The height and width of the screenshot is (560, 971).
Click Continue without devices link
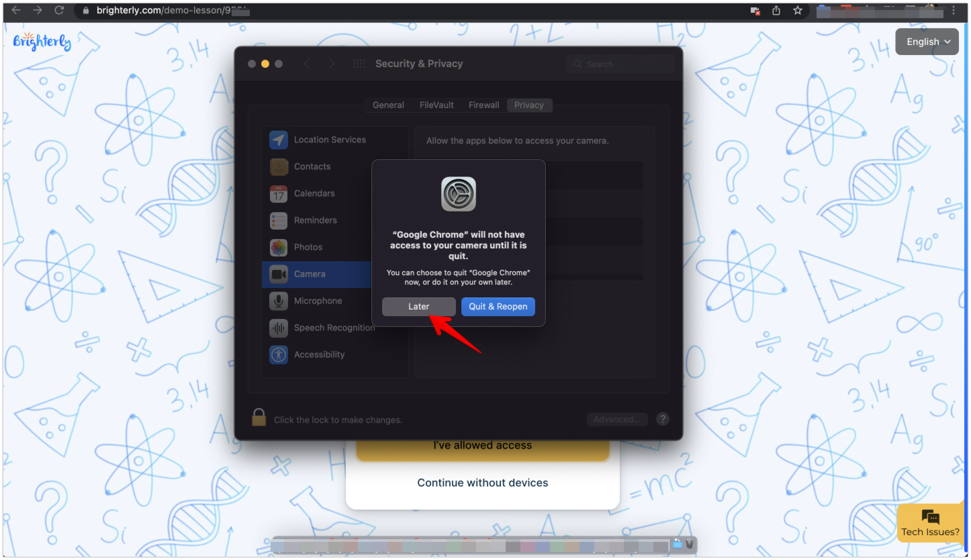coord(483,483)
